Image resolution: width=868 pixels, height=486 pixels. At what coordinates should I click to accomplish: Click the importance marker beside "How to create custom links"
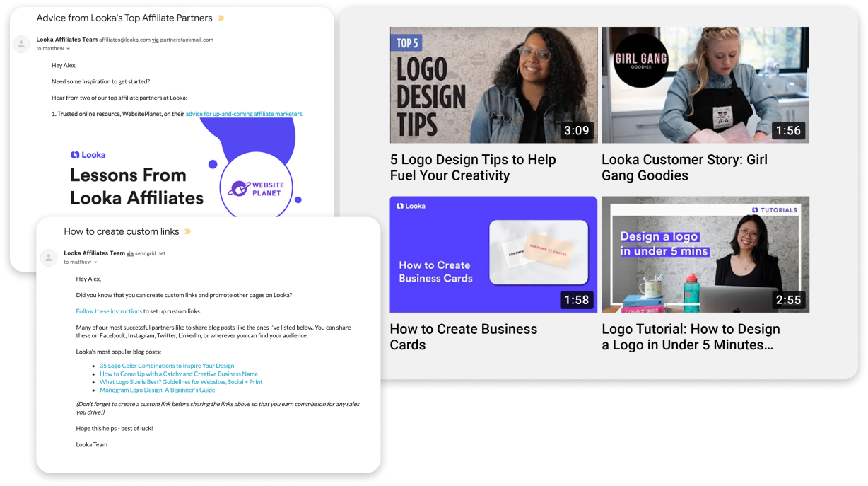187,231
